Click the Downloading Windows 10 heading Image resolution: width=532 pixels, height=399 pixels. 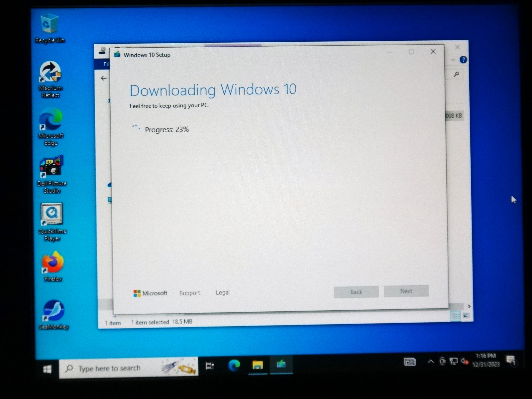[213, 90]
